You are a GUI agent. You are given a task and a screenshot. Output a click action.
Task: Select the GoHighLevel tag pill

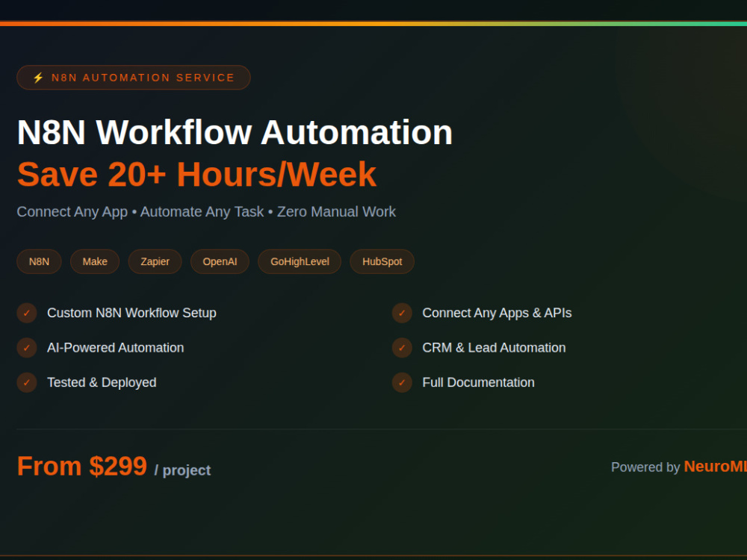(x=300, y=261)
